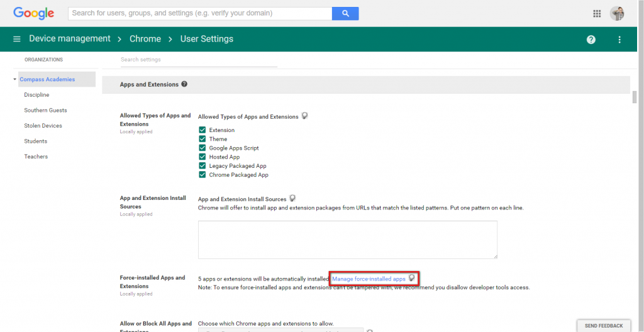Image resolution: width=644 pixels, height=332 pixels.
Task: Select Compass Academies organization
Action: pyautogui.click(x=57, y=79)
